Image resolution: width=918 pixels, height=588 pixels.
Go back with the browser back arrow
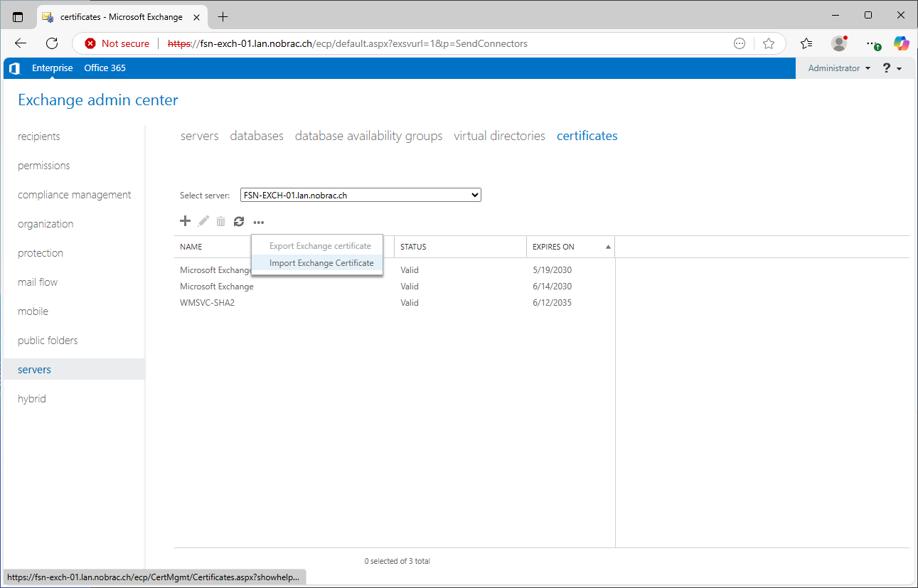point(20,43)
